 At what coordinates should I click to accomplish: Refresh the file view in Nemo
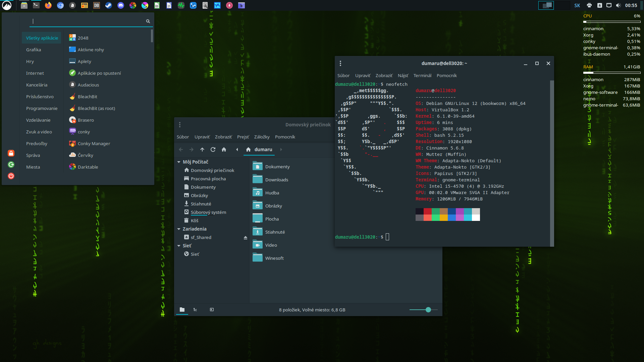pyautogui.click(x=213, y=149)
